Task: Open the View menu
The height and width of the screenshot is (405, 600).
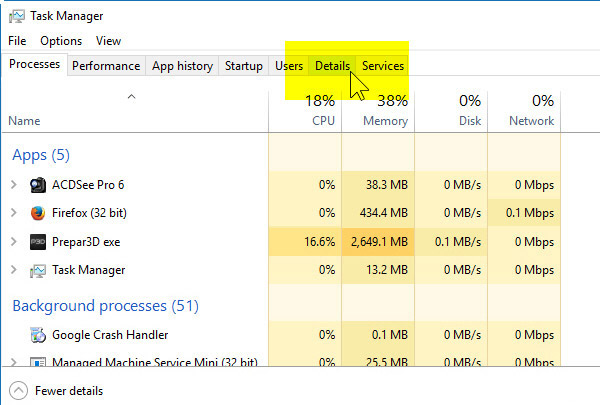Action: tap(108, 41)
